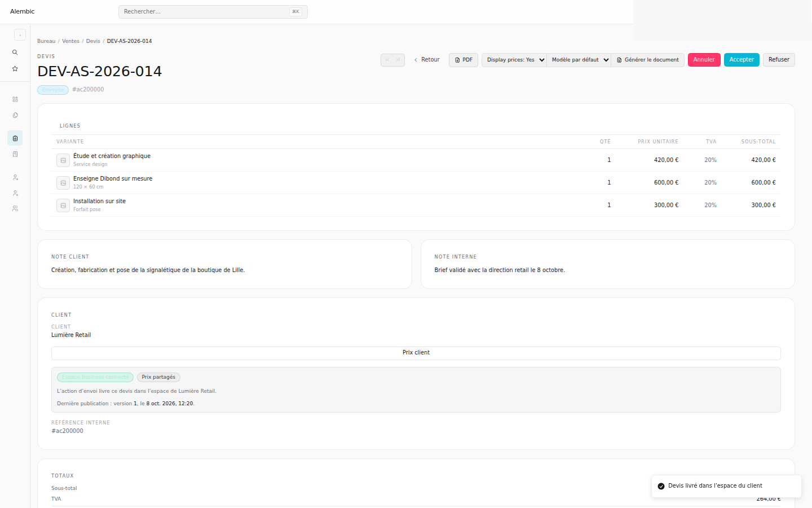Click the client name Lumière Retail

click(71, 335)
